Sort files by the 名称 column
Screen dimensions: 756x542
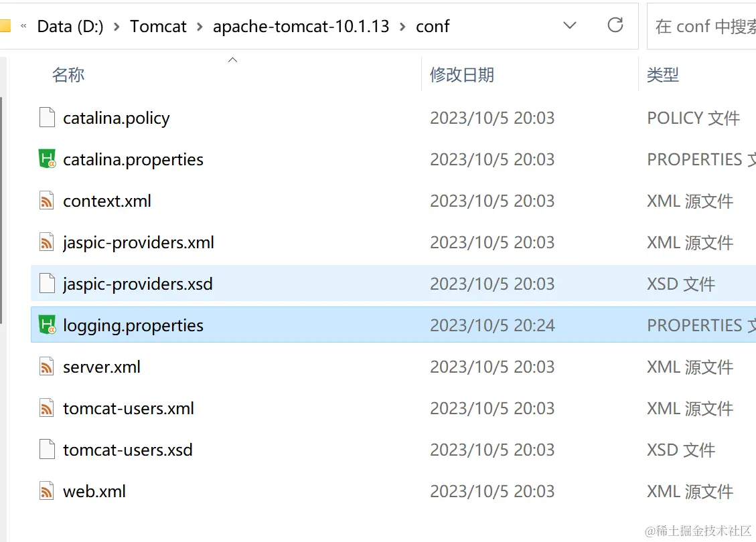(68, 75)
